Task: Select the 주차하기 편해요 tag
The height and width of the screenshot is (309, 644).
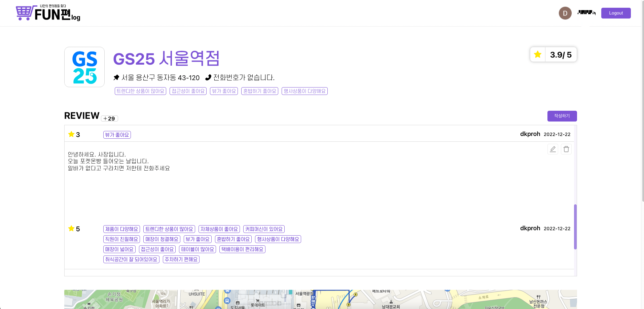Action: point(181,259)
